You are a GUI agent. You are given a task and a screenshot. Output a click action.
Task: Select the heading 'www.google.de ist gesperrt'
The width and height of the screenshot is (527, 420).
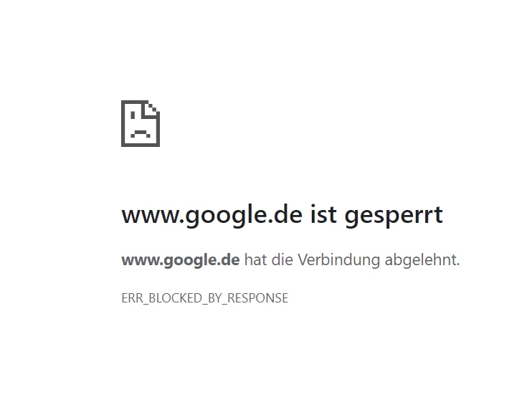282,215
